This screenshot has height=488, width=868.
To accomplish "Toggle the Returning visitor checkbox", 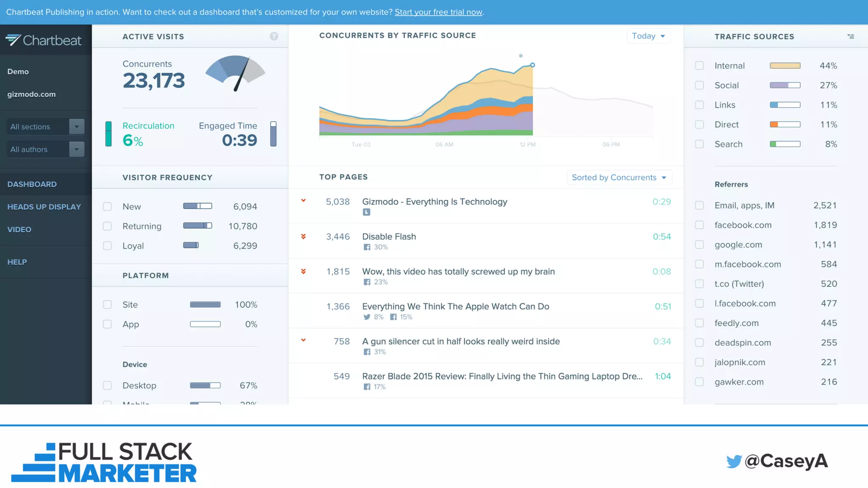I will [x=107, y=226].
